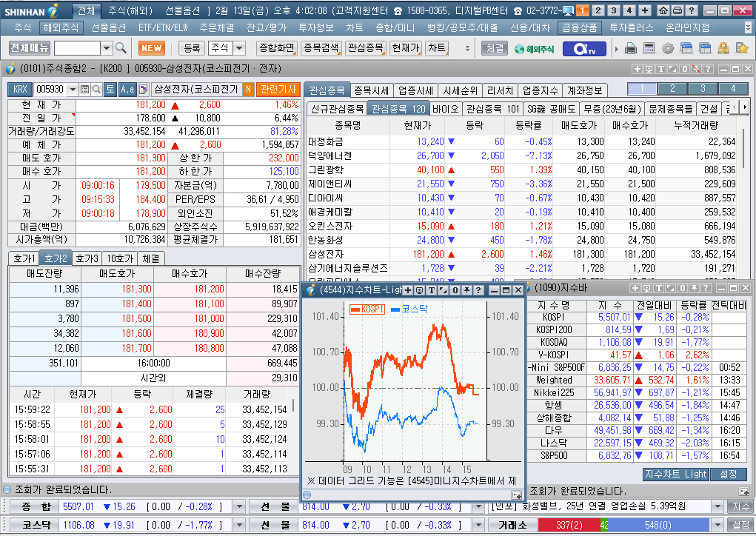Expand the toolbar overflow chevron after 차트
The width and height of the screenshot is (756, 536).
pyautogui.click(x=466, y=48)
